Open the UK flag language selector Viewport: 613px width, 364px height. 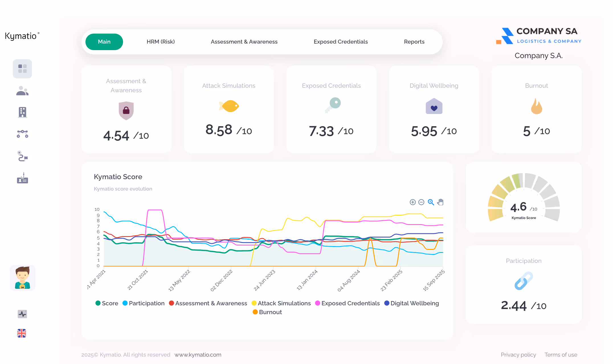tap(22, 333)
